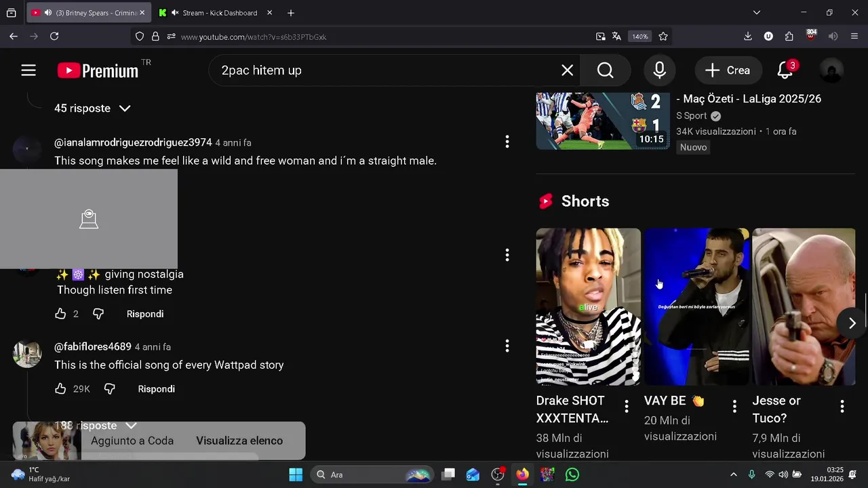The width and height of the screenshot is (868, 488).
Task: Open the list all tabs dropdown
Action: (x=757, y=13)
